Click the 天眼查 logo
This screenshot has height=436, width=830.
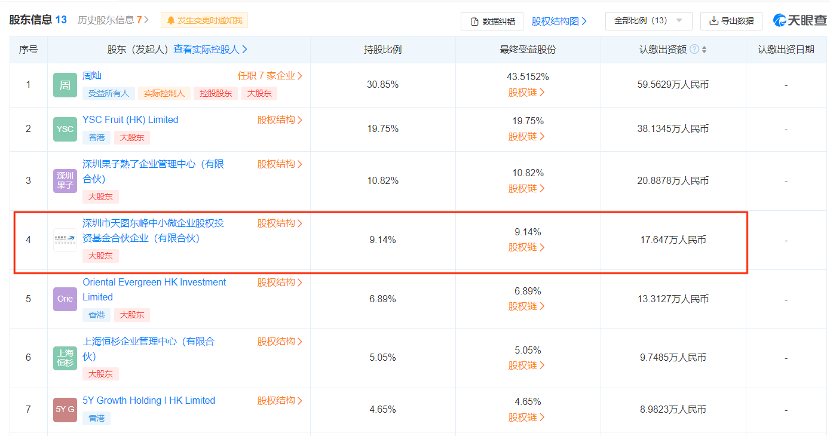[x=798, y=20]
